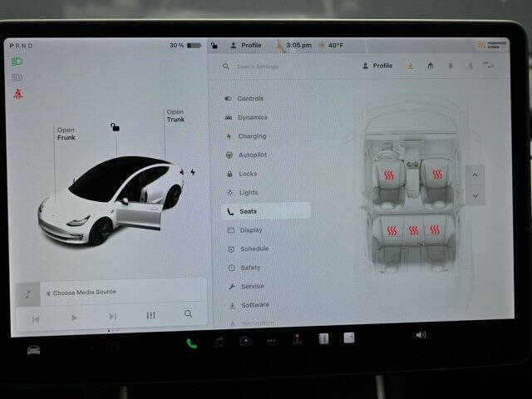Toggle rear right seat heater
This screenshot has height=399, width=532.
click(x=435, y=229)
